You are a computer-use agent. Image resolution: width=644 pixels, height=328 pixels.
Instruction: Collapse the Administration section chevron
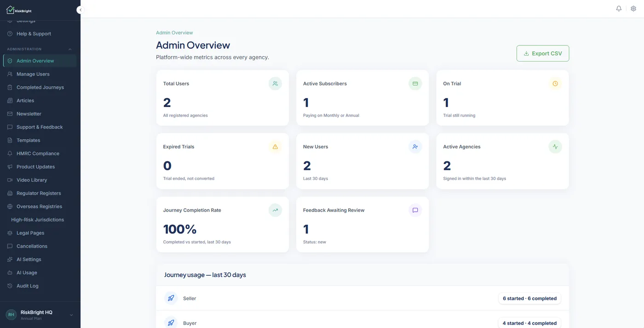(x=70, y=49)
